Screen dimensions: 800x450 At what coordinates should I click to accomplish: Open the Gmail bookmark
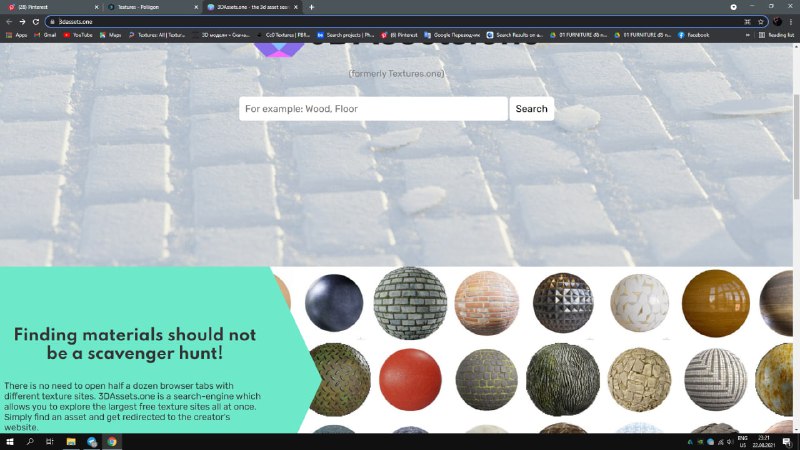[x=45, y=35]
